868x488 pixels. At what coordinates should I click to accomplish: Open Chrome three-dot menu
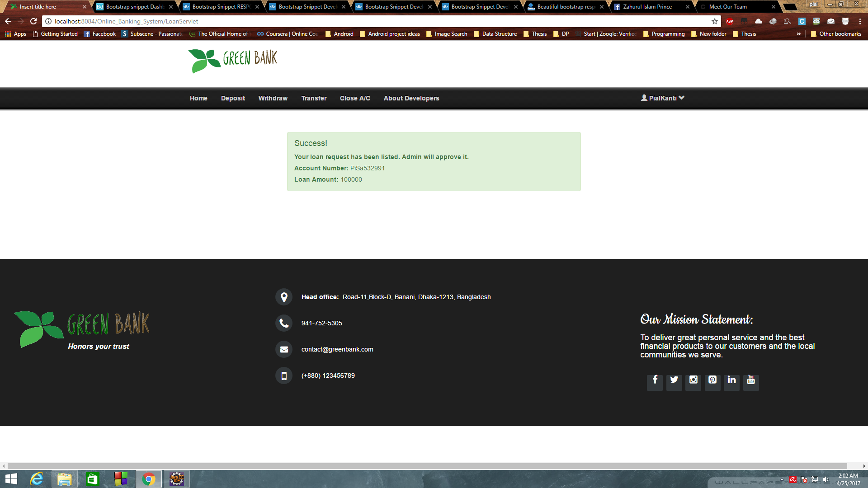[860, 21]
